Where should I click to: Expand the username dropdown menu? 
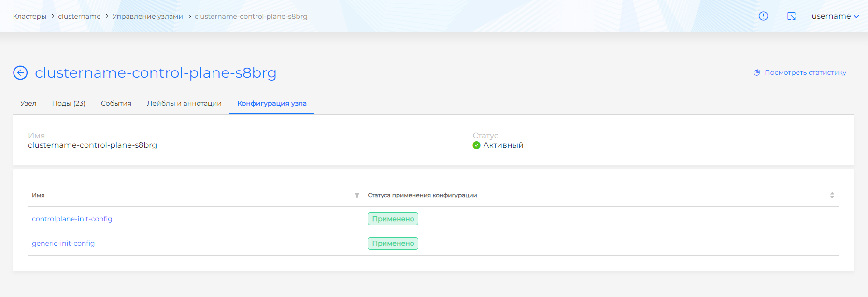pyautogui.click(x=835, y=16)
